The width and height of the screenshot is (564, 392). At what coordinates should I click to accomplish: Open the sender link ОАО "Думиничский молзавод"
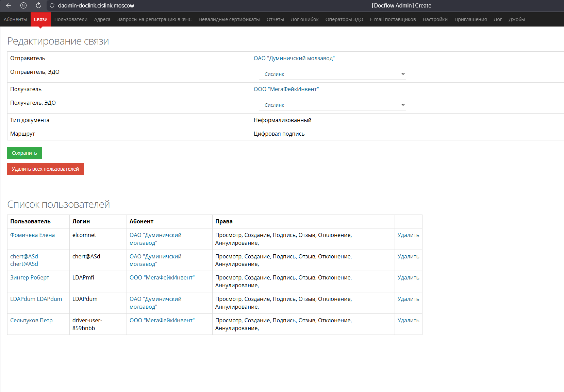click(x=294, y=58)
